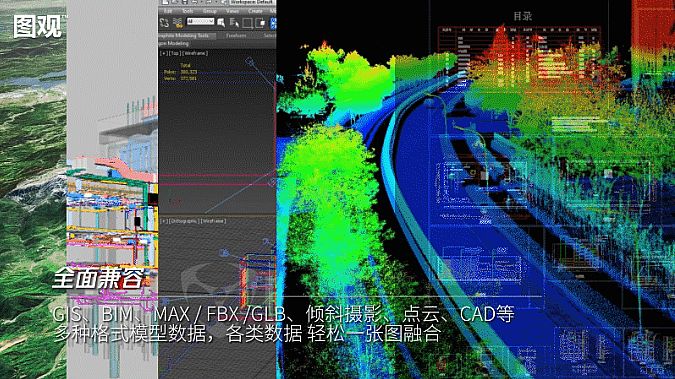This screenshot has height=379, width=675.
Task: Click the Orthographic viewport label
Action: (x=185, y=221)
